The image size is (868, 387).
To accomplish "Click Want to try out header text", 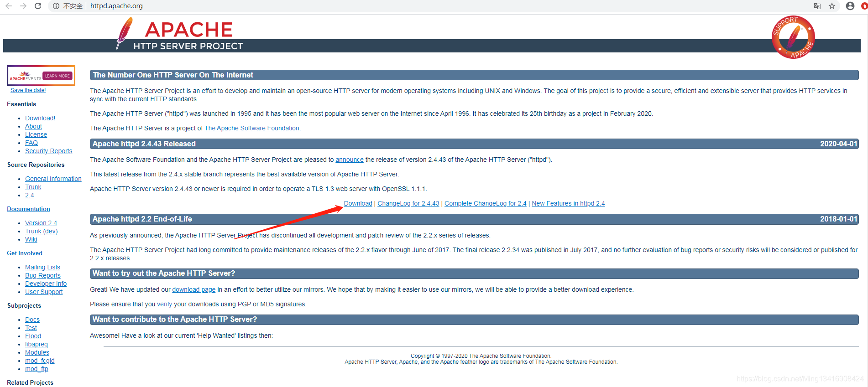I will point(164,273).
